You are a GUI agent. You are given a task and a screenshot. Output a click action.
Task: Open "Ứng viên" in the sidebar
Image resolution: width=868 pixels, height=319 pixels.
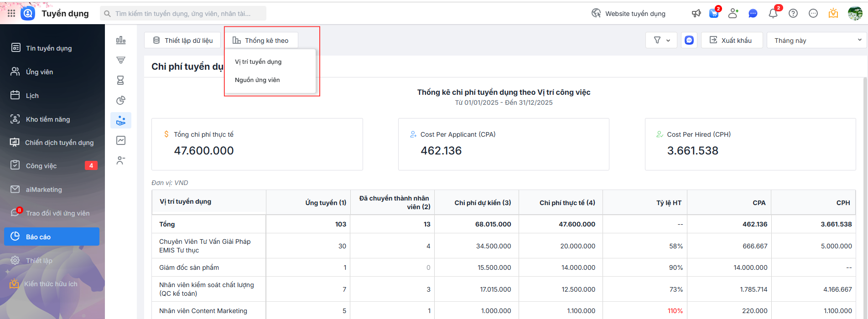coord(39,72)
